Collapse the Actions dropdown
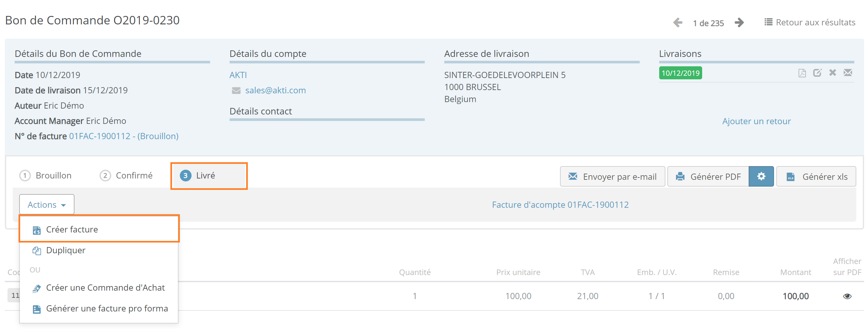Image resolution: width=868 pixels, height=329 pixels. (47, 204)
